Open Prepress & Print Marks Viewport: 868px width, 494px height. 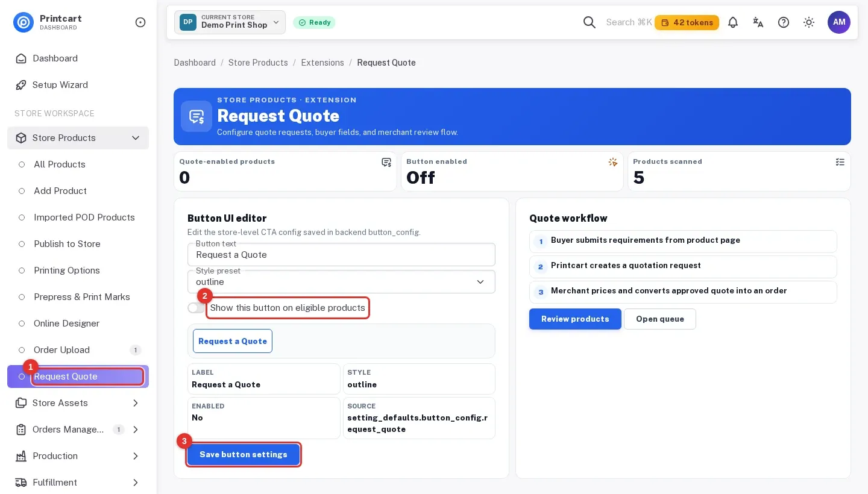click(x=78, y=297)
